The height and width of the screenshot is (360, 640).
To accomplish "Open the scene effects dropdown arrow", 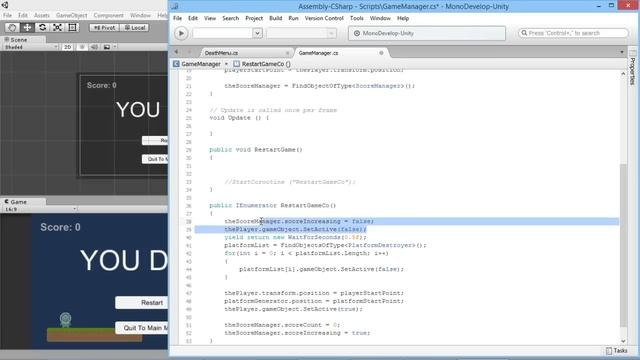I will (115, 47).
